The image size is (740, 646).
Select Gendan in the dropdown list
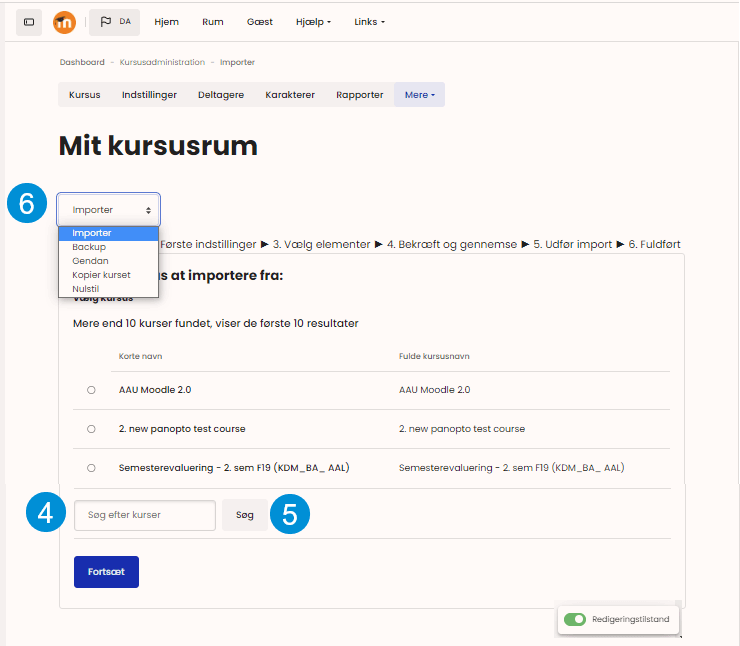coord(90,261)
